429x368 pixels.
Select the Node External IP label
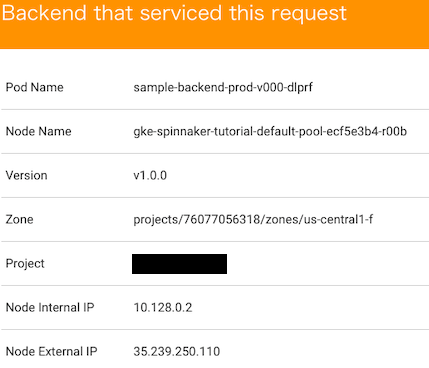[x=51, y=351]
